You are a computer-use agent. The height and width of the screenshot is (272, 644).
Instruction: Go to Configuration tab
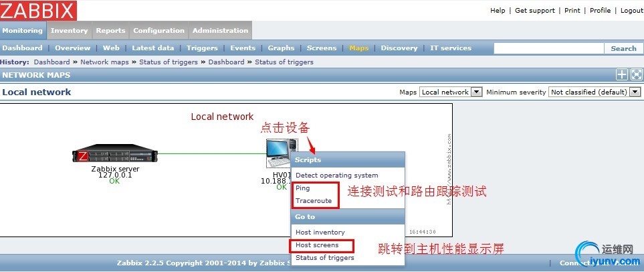(158, 30)
